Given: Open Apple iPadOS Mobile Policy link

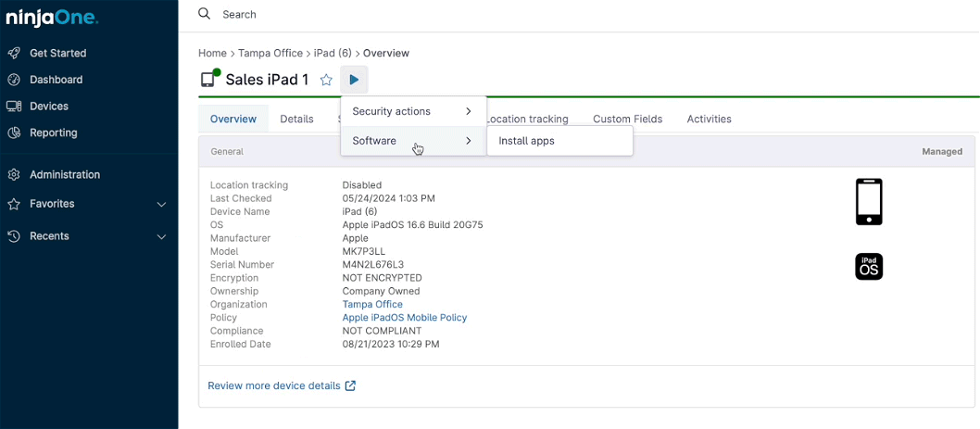Looking at the screenshot, I should (x=405, y=318).
